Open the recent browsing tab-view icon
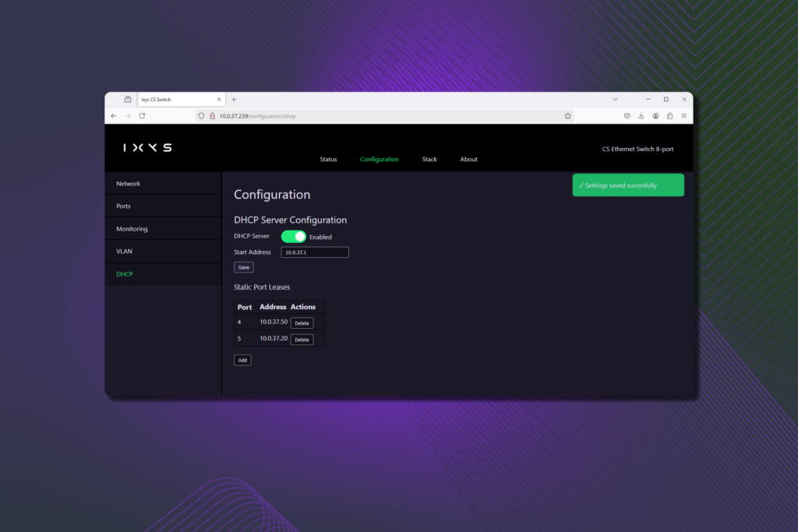This screenshot has width=798, height=532. (x=128, y=100)
